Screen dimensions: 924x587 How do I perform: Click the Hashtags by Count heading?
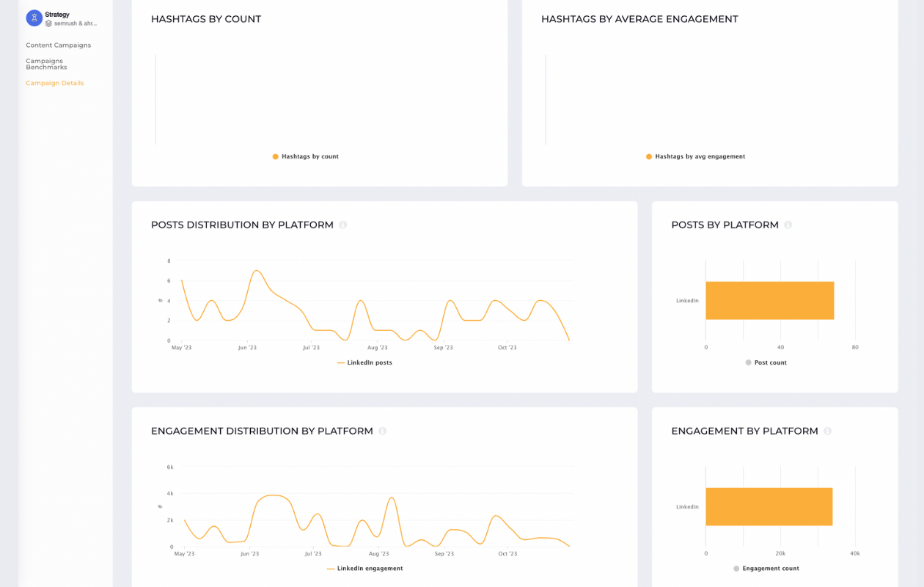(206, 19)
